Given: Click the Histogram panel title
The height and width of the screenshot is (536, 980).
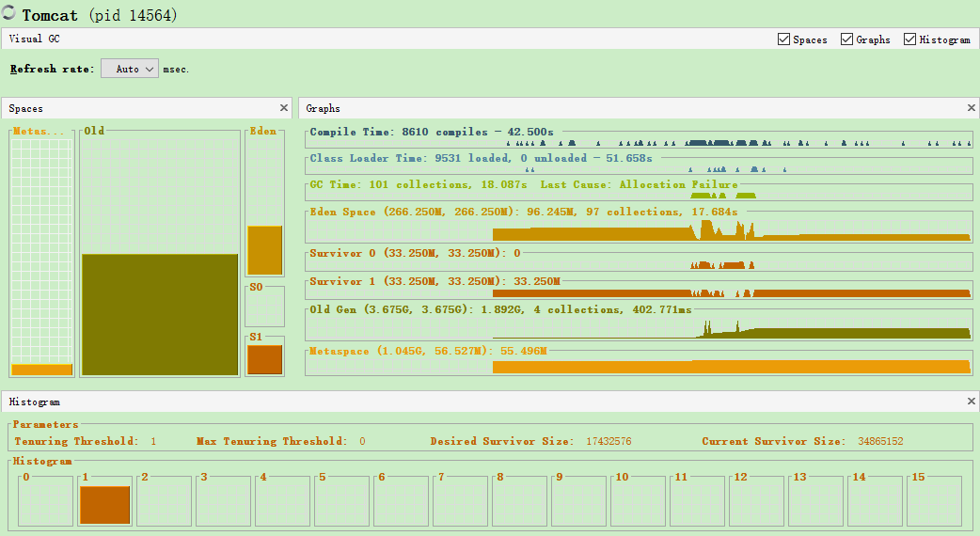Looking at the screenshot, I should [x=35, y=402].
